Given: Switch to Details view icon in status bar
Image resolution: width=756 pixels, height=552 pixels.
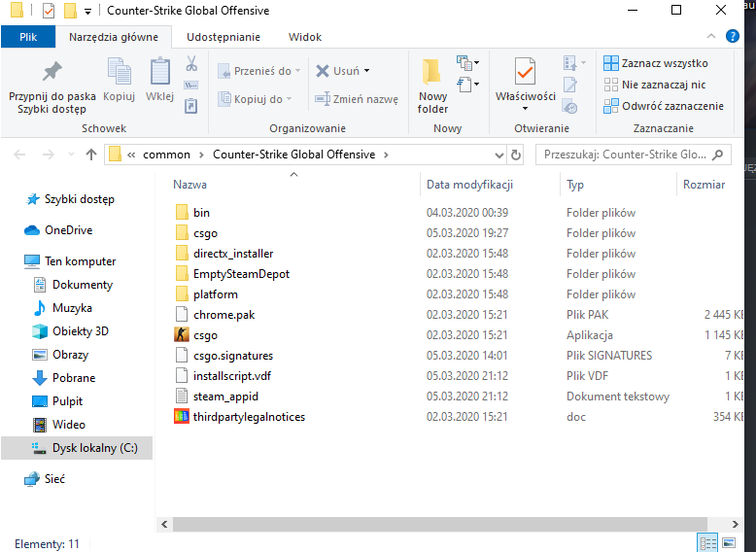Looking at the screenshot, I should [x=707, y=543].
